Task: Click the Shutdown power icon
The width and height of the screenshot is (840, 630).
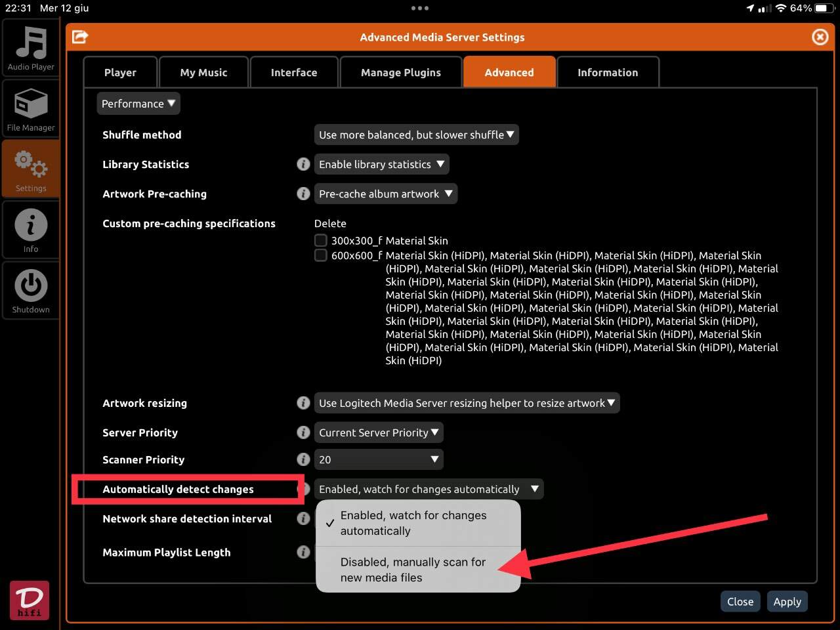Action: pyautogui.click(x=30, y=291)
